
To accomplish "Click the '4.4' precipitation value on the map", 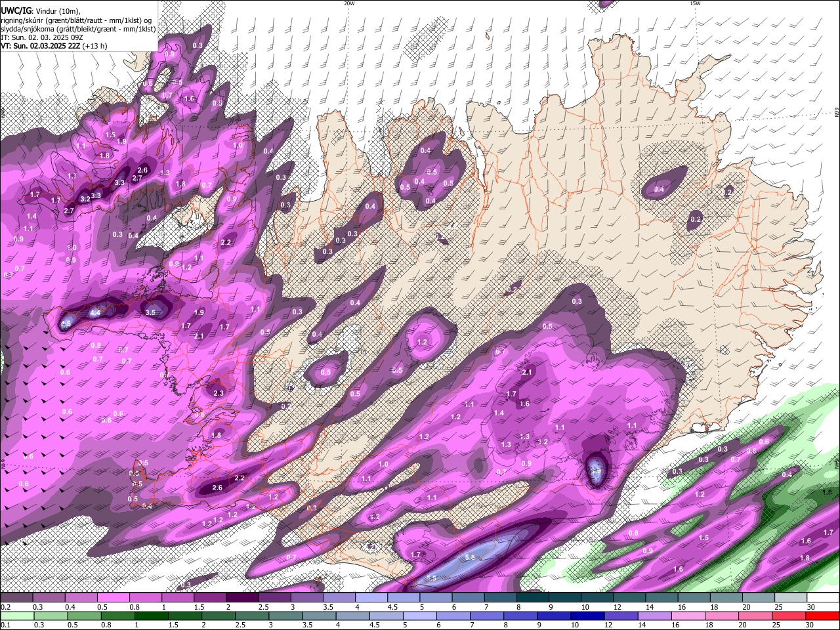I will (95, 313).
